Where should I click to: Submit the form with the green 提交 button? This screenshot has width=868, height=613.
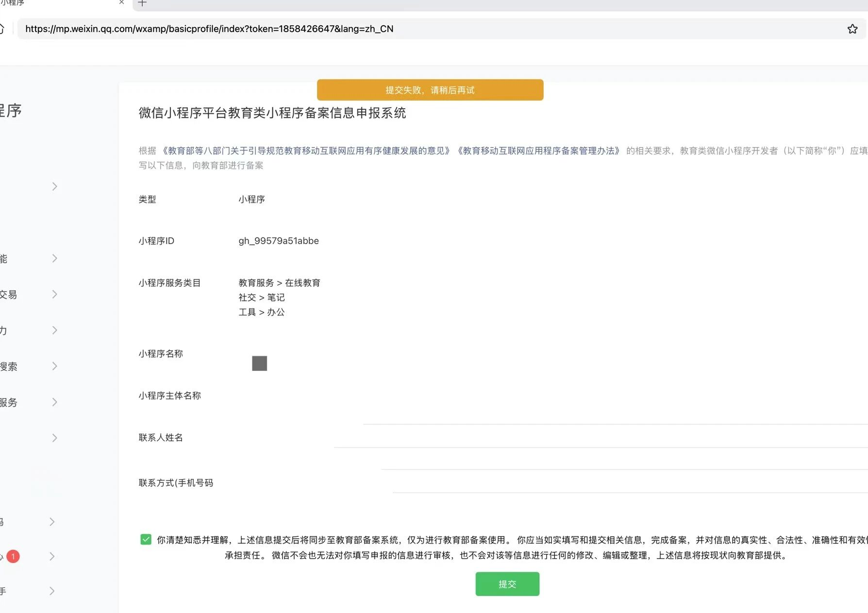(x=507, y=584)
